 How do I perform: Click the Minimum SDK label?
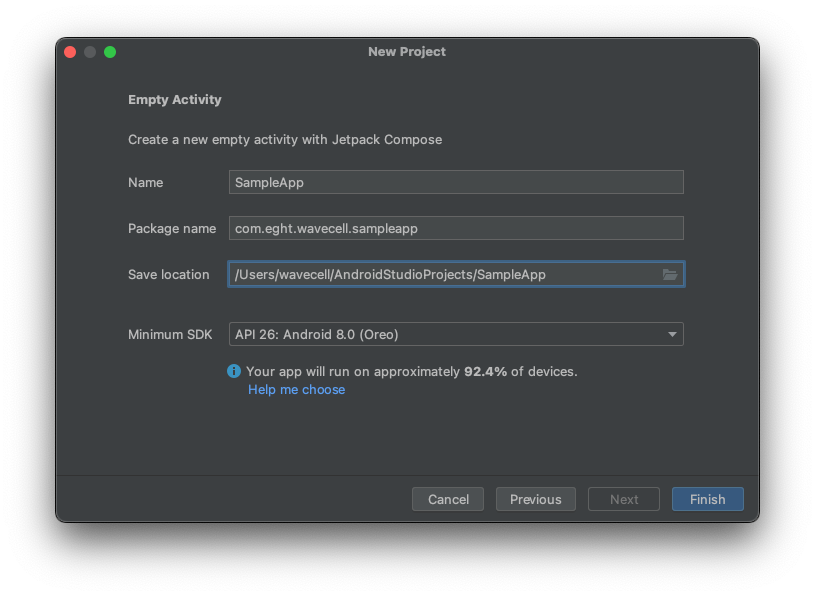pos(170,335)
